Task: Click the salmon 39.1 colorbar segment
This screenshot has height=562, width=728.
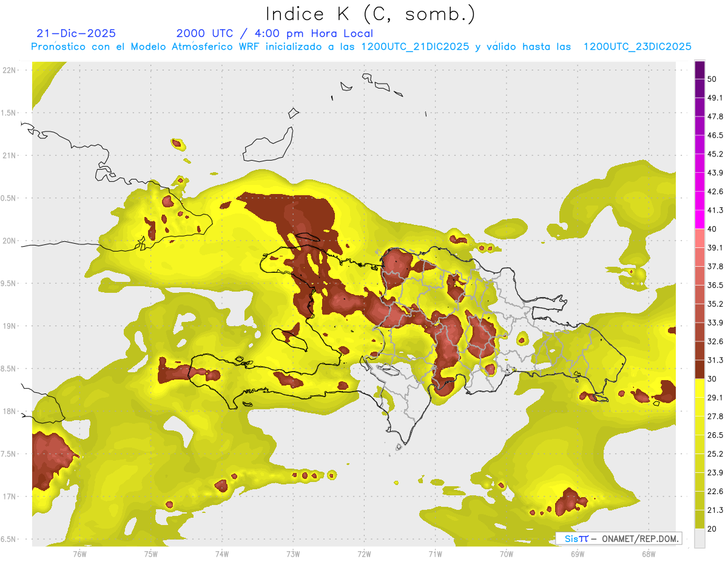Action: pos(699,238)
